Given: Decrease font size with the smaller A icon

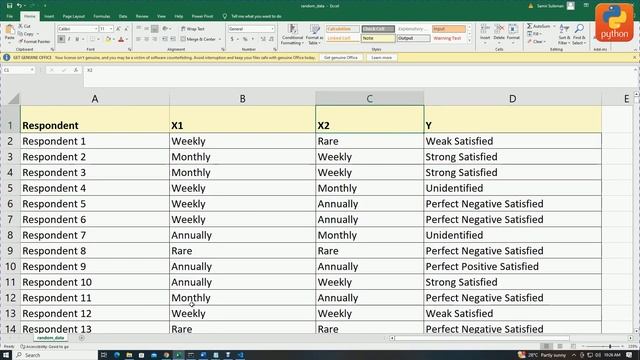Looking at the screenshot, I should 126,29.
